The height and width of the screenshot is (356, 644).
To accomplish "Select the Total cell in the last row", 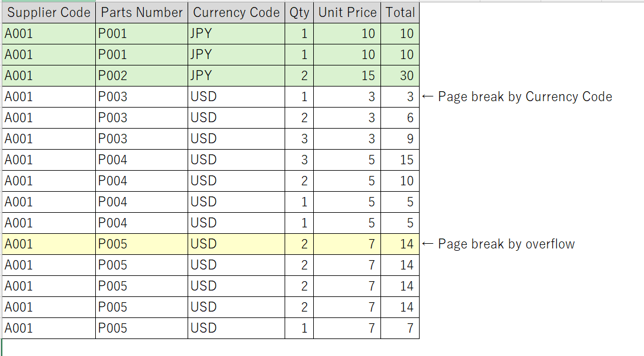I will tap(400, 329).
